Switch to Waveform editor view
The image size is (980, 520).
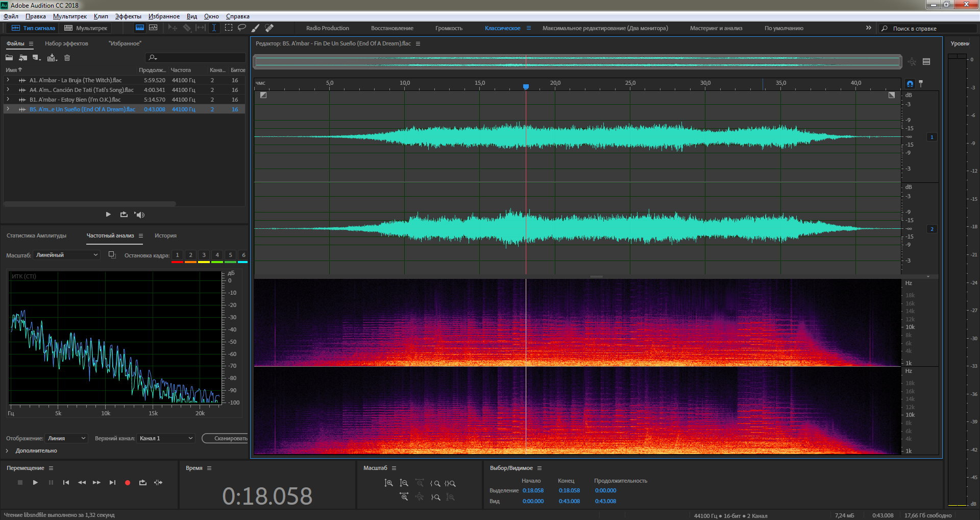click(33, 28)
